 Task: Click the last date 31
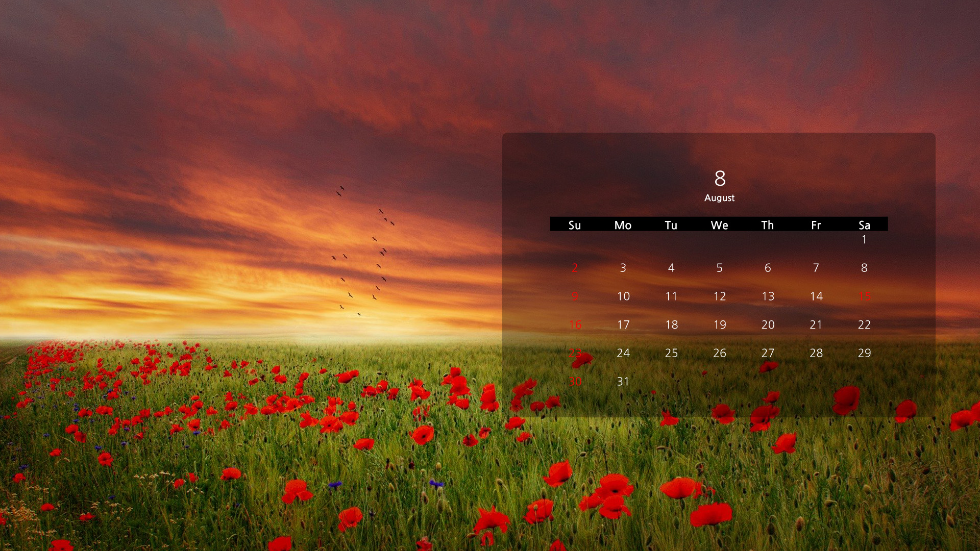point(623,382)
